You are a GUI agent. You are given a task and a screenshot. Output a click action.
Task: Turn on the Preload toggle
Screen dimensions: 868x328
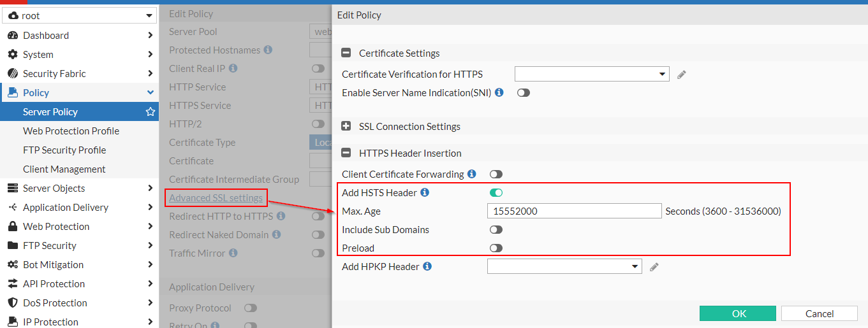coord(496,248)
